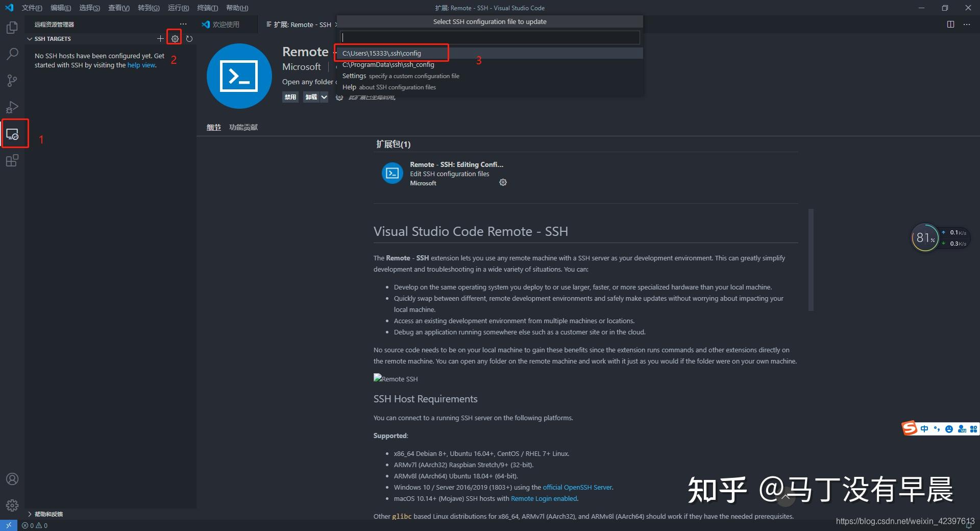
Task: Select C:\ProgramData\ssh\ssh_config from the list
Action: tap(388, 64)
